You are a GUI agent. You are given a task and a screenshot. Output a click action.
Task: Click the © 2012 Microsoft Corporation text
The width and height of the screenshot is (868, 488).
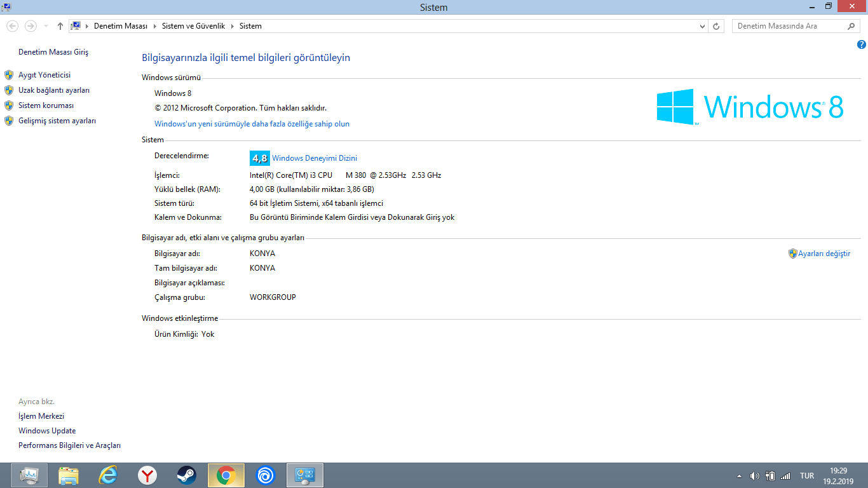(x=240, y=108)
